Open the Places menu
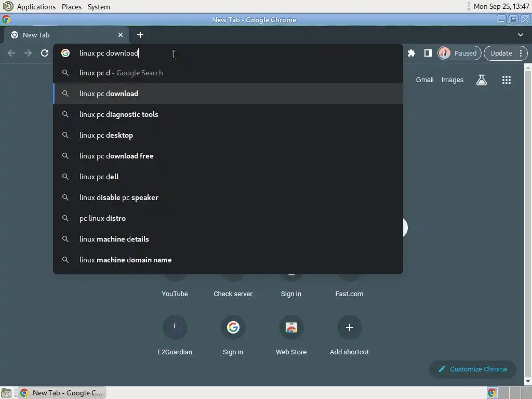Image resolution: width=532 pixels, height=399 pixels. pyautogui.click(x=72, y=7)
